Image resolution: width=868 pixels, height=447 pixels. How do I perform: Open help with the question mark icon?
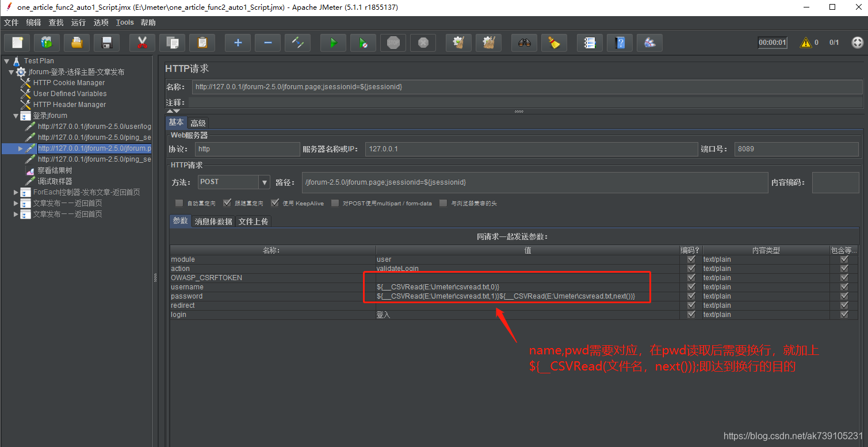point(620,43)
